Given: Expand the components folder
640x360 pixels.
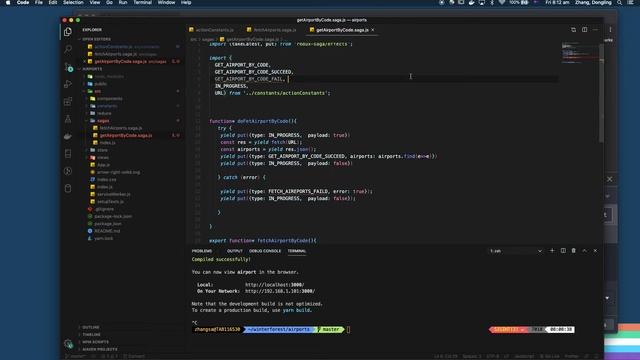Looking at the screenshot, I should pyautogui.click(x=109, y=98).
